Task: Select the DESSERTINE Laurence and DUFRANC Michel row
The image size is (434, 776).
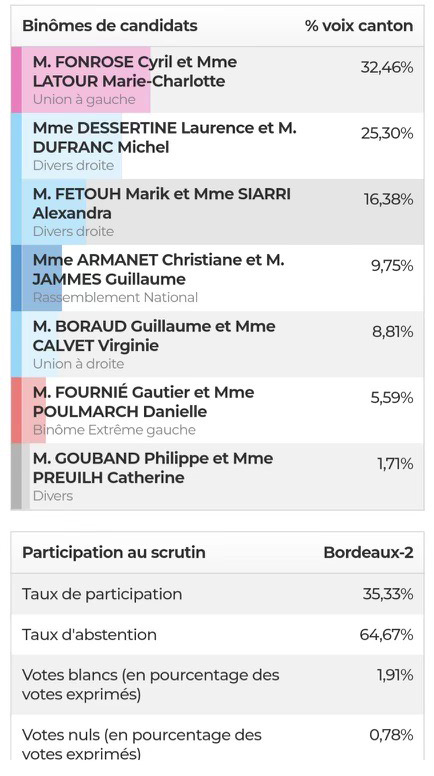Action: [x=217, y=146]
